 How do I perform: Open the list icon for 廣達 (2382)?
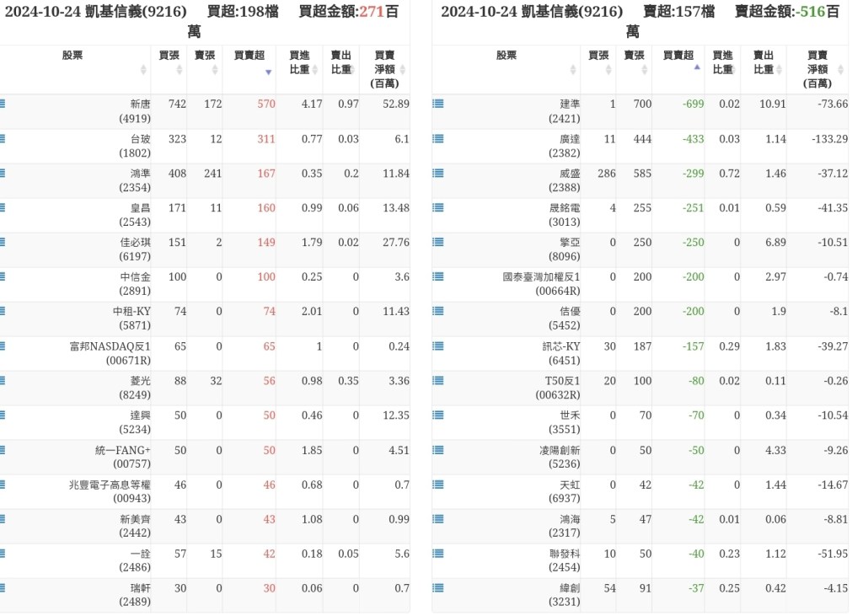[x=438, y=138]
